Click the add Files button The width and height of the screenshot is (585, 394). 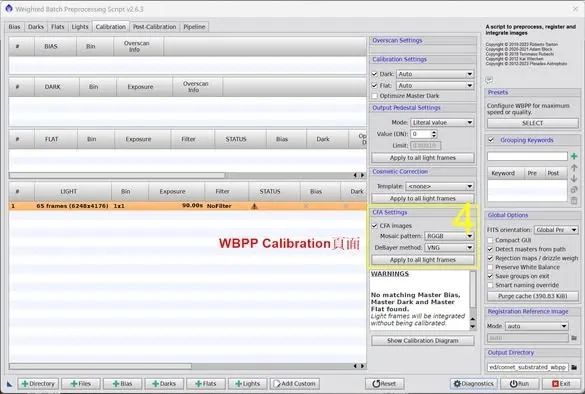pyautogui.click(x=81, y=384)
